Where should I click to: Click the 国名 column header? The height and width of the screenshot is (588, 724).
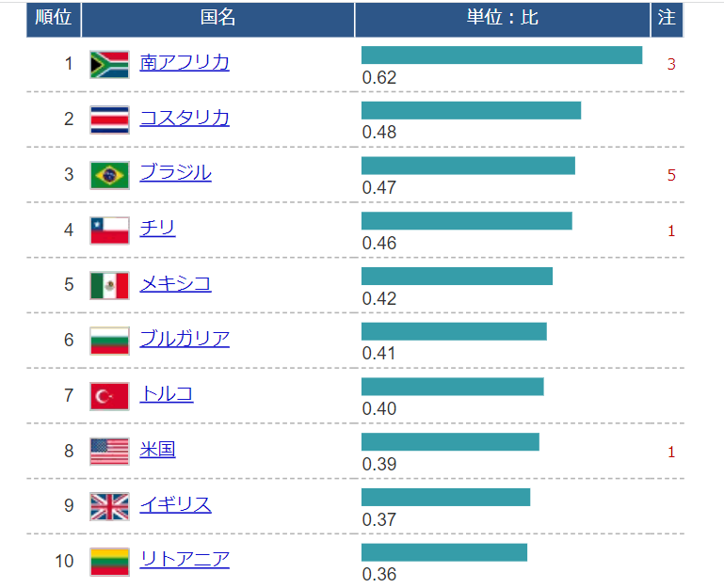217,18
